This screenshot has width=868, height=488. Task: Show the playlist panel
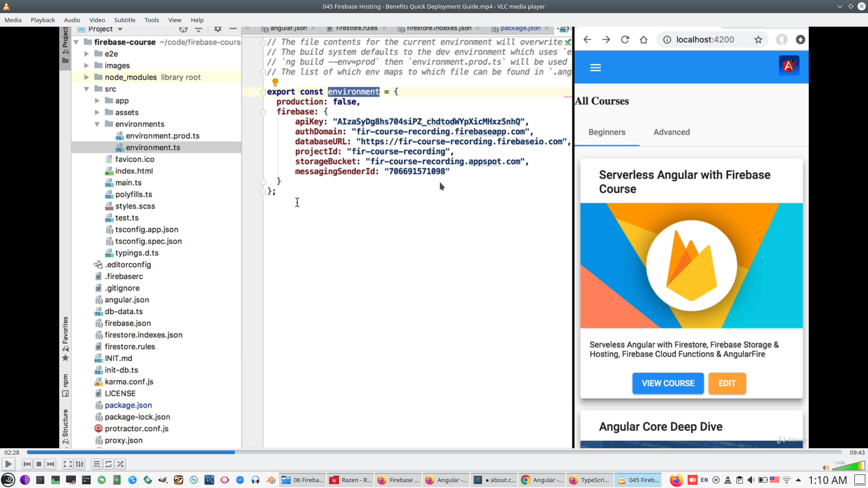(96, 464)
